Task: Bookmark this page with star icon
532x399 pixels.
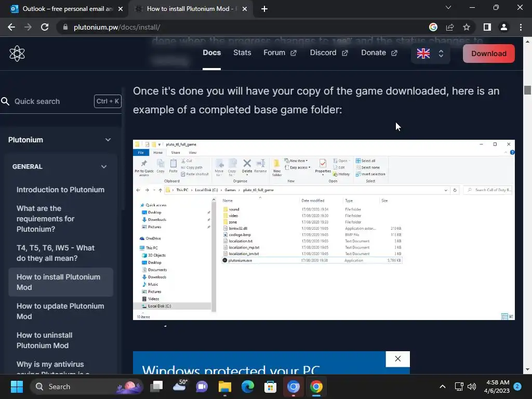Action: pos(467,27)
